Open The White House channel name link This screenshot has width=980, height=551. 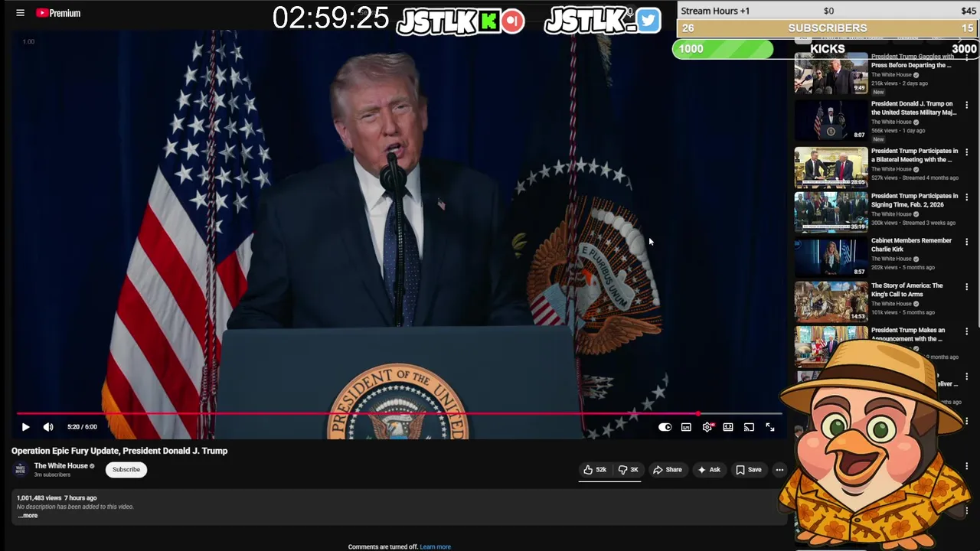click(61, 466)
